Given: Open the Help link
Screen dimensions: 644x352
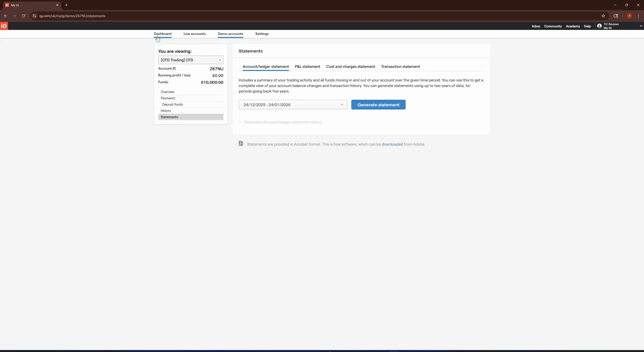Looking at the screenshot, I should [x=587, y=26].
